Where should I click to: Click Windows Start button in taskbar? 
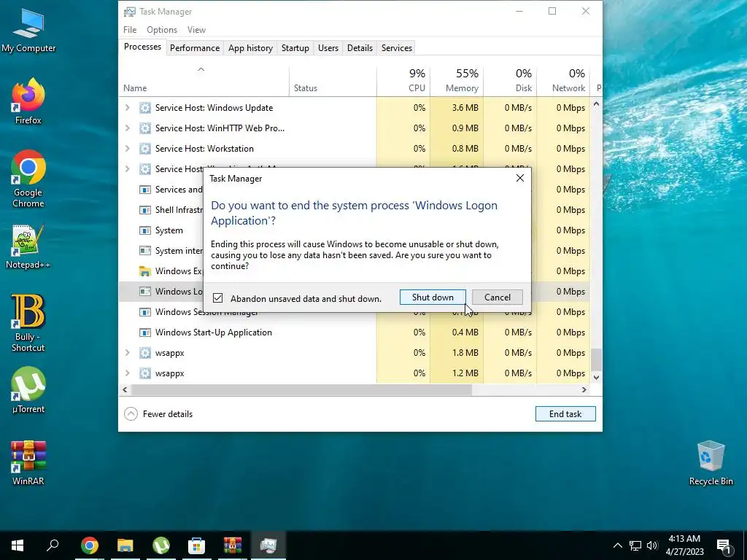pyautogui.click(x=18, y=545)
